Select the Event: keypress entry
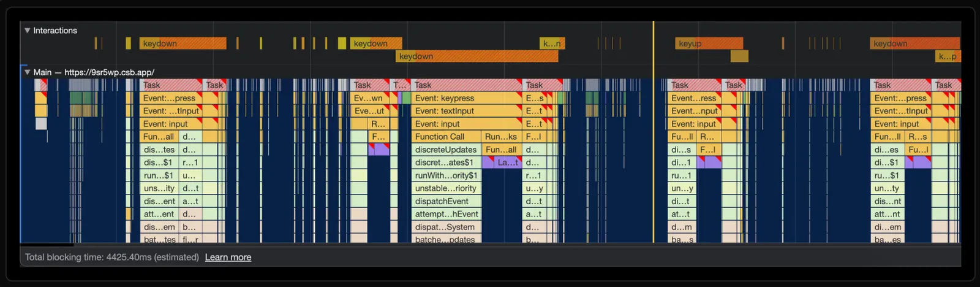This screenshot has height=287, width=980. tap(467, 98)
